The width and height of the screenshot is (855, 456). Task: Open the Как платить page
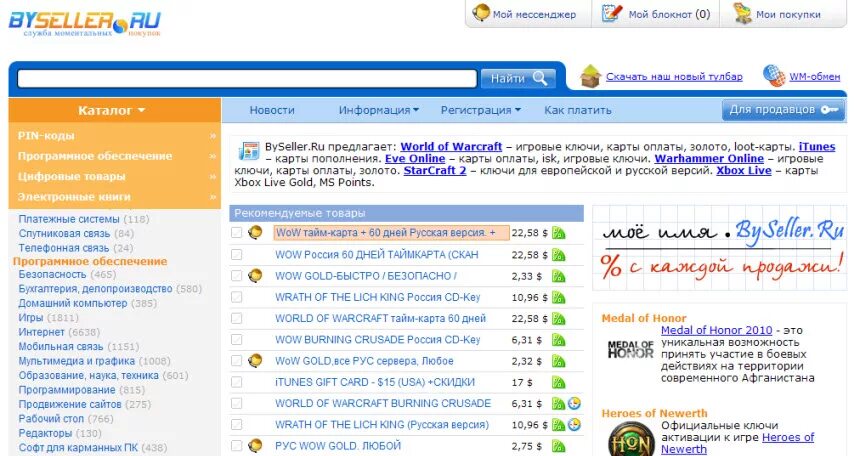pos(577,110)
